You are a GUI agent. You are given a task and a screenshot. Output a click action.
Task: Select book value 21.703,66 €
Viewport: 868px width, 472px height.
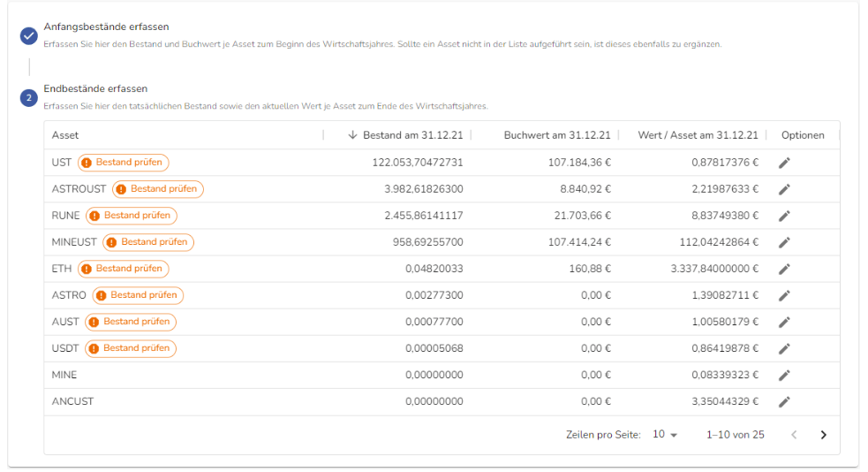tap(583, 216)
